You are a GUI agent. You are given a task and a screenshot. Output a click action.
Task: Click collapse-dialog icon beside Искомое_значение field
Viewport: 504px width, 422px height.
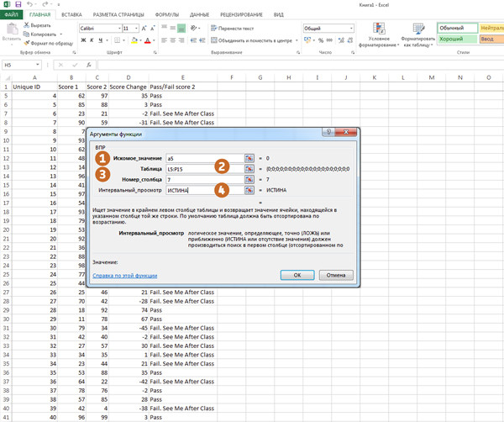[x=249, y=158]
